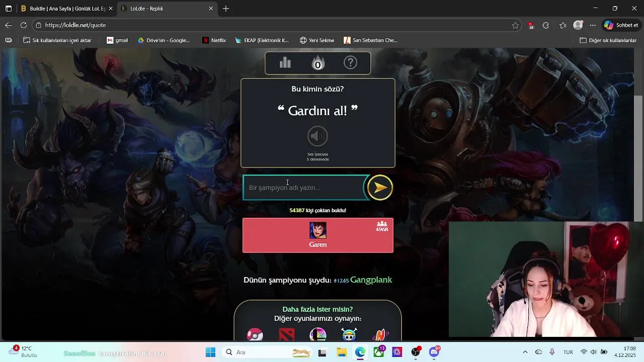This screenshot has height=362, width=644.
Task: Open the tab actions menu icon
Action: coord(8,9)
